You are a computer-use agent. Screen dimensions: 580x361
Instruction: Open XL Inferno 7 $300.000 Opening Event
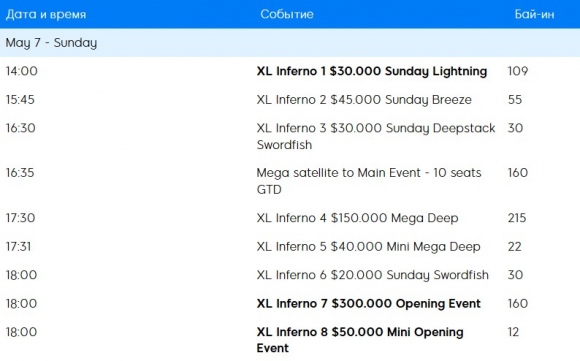click(368, 303)
